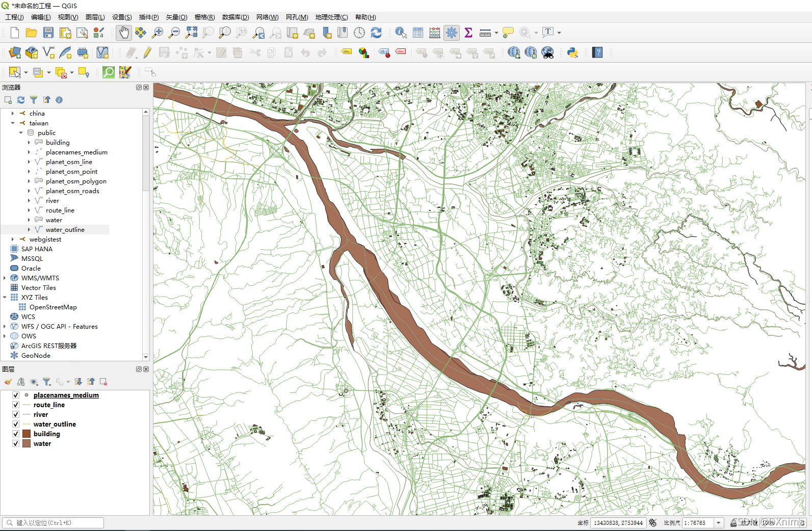Toggle visibility of water layer
812x531 pixels.
pyautogui.click(x=16, y=443)
